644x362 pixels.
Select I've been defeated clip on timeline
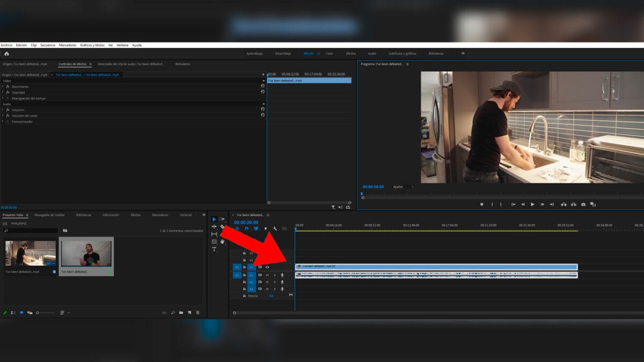[x=436, y=267]
